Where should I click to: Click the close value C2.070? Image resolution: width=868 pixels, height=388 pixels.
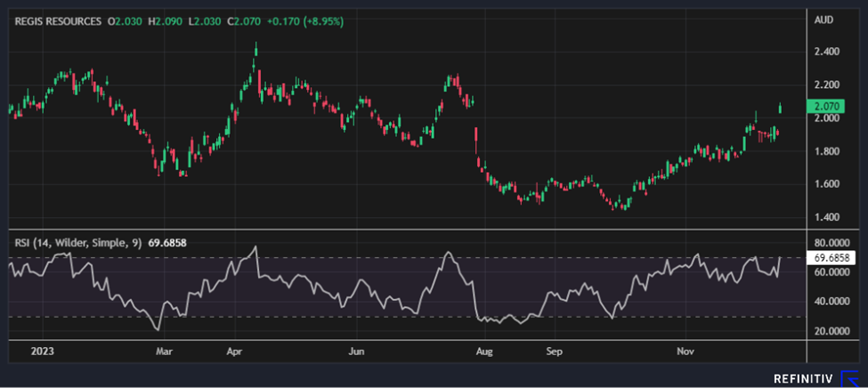coord(245,21)
